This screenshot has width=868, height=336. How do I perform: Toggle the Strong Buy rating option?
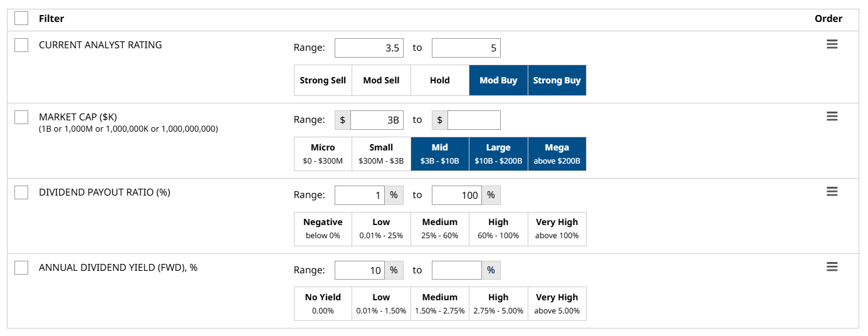[557, 80]
